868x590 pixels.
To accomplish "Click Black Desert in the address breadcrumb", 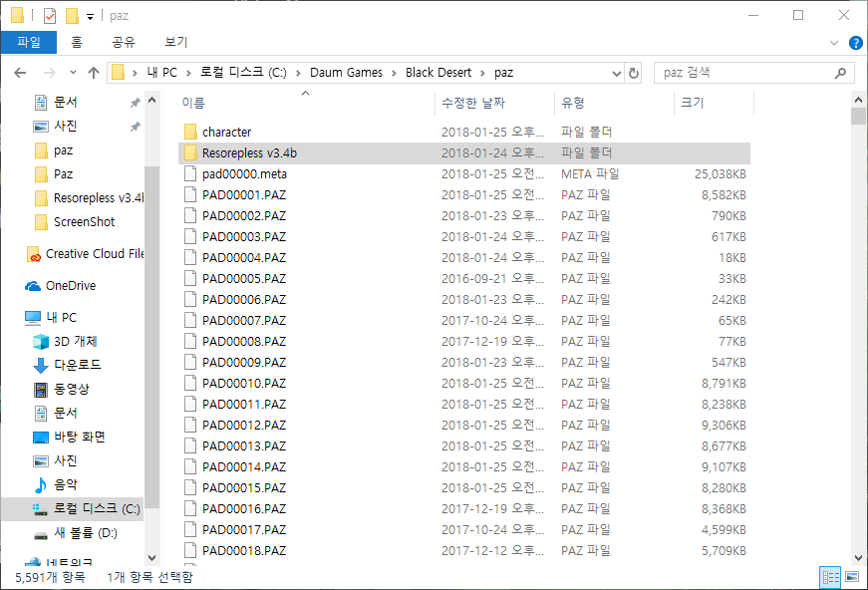I will (x=443, y=73).
